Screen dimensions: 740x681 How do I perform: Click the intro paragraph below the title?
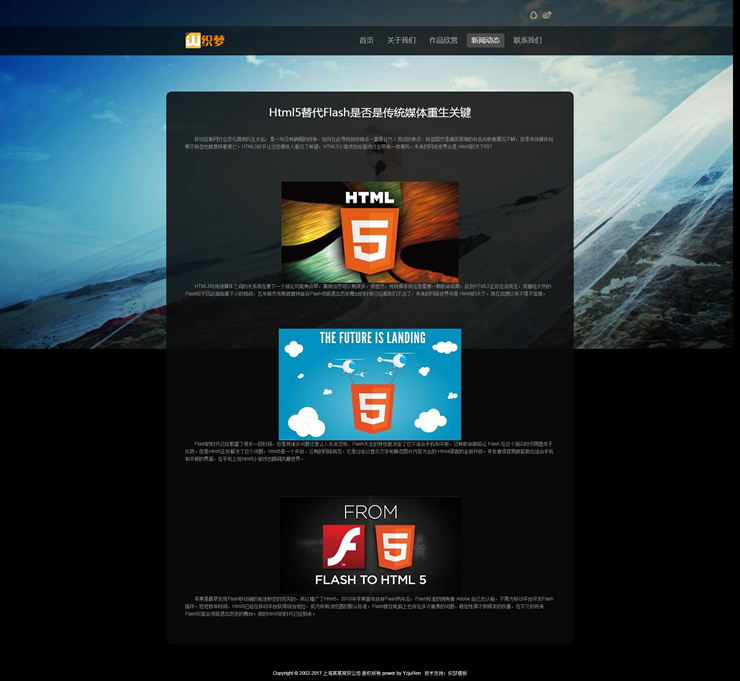pos(369,143)
